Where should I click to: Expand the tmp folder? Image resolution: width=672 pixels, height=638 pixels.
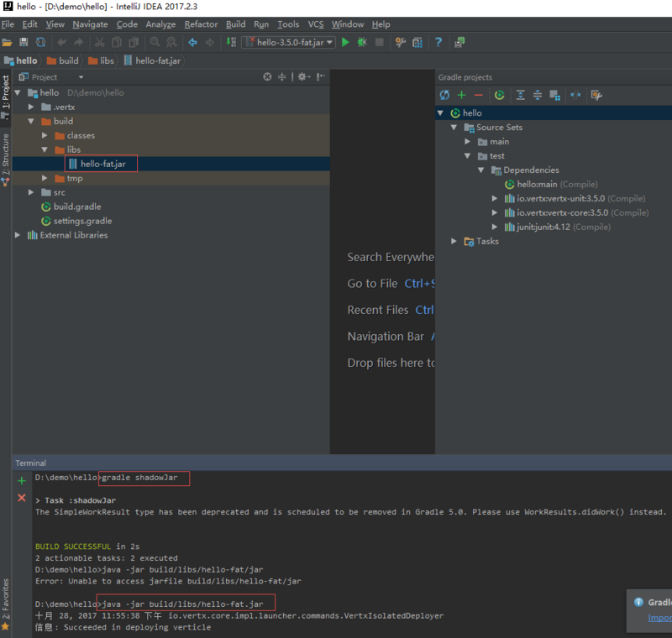pos(45,178)
